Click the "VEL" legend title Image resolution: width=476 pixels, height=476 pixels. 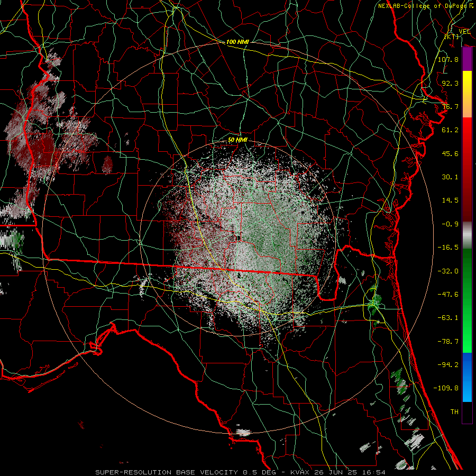[464, 31]
